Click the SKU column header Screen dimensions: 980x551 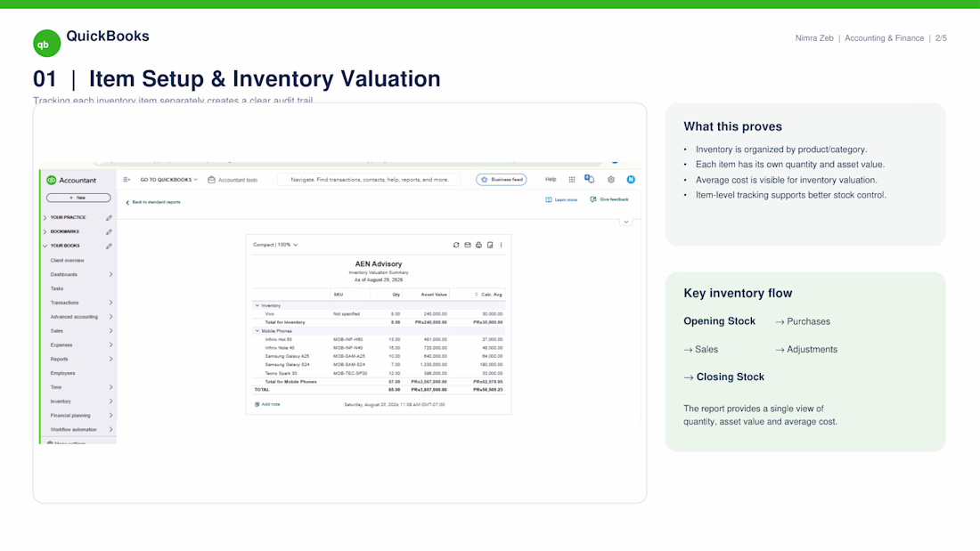339,295
